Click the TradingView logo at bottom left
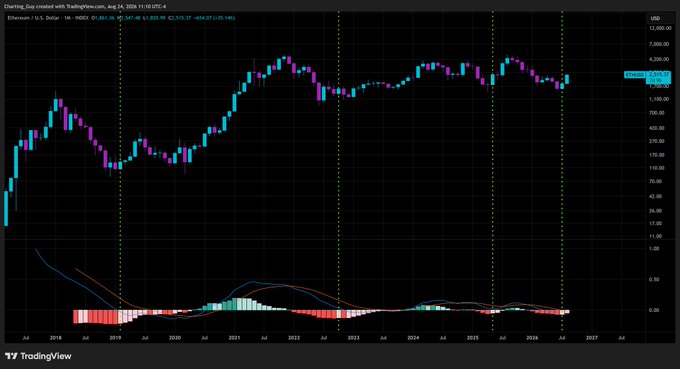This screenshot has width=680, height=369. [38, 356]
